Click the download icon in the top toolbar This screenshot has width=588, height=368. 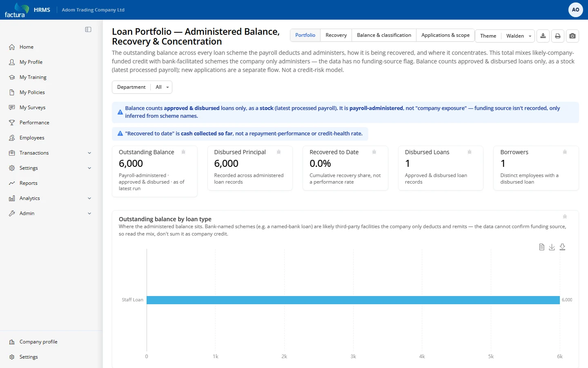pyautogui.click(x=543, y=36)
